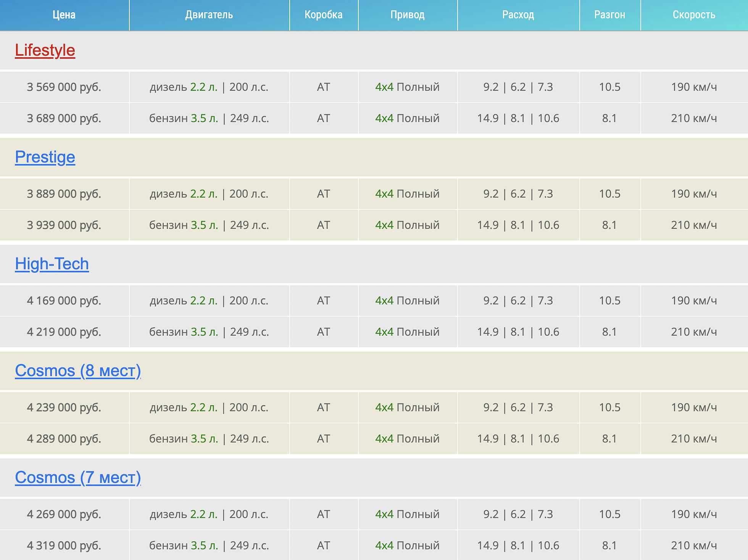Click the Двигатель column header
748x560 pixels.
[x=209, y=15]
